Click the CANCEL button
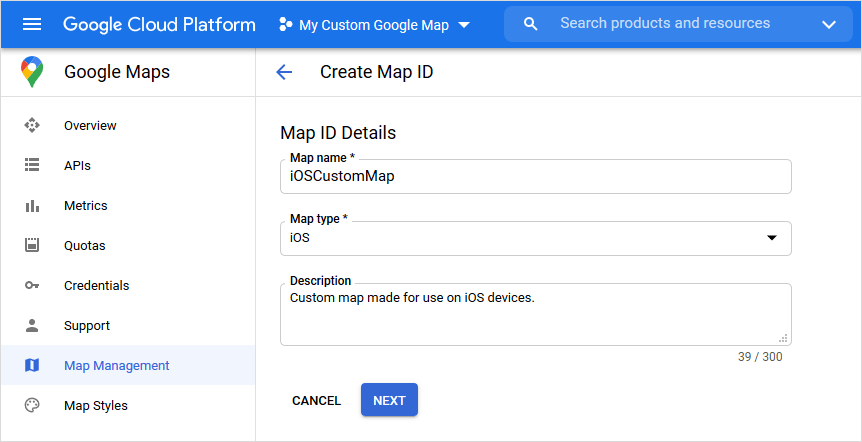Viewport: 862px width, 442px height. [316, 401]
